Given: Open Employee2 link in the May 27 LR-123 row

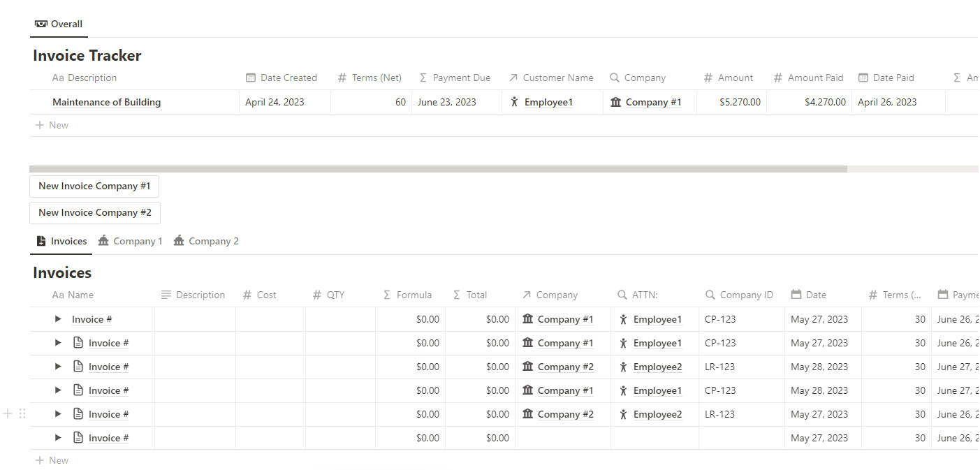Looking at the screenshot, I should (657, 414).
